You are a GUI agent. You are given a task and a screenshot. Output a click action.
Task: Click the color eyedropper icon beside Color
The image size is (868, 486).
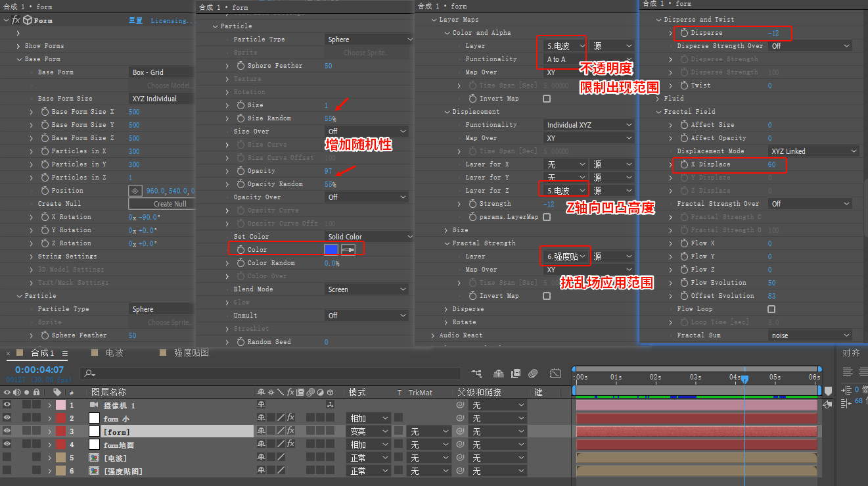pyautogui.click(x=348, y=249)
